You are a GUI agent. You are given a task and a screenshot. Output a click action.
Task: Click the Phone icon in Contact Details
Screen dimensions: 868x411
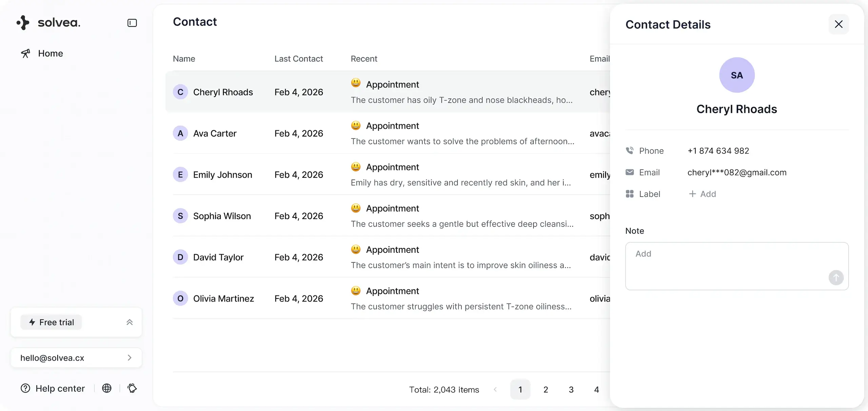630,151
